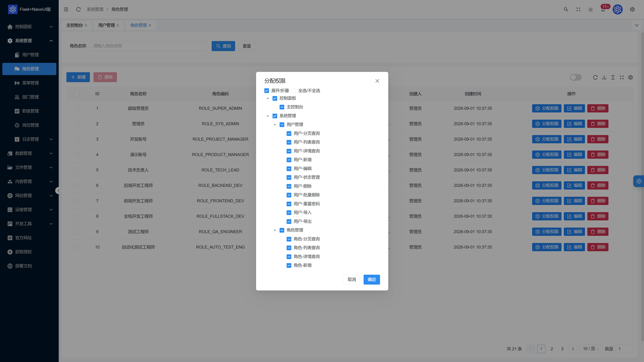
Task: Collapse the 角色管理 tree node arrow
Action: coord(275,230)
